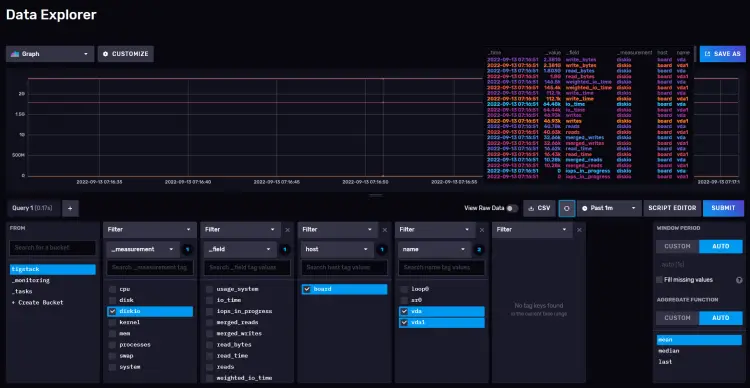This screenshot has height=388, width=750.
Task: Focus the Search name tag values field
Action: [x=441, y=267]
